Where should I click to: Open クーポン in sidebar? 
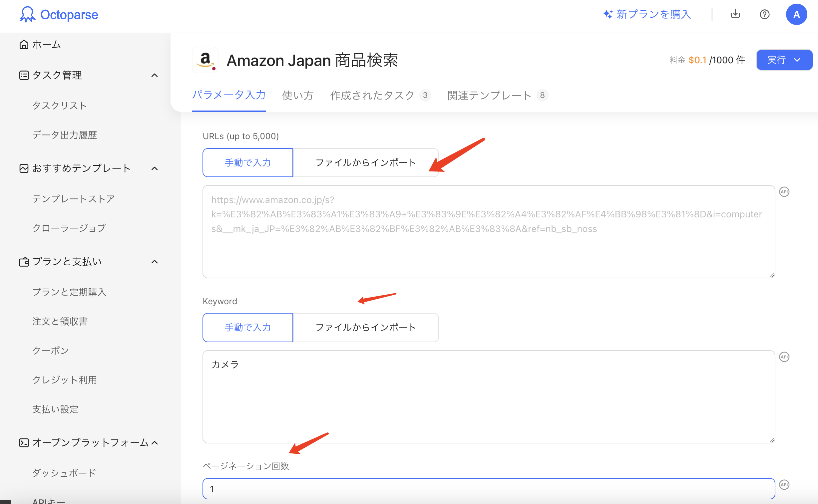pos(51,351)
